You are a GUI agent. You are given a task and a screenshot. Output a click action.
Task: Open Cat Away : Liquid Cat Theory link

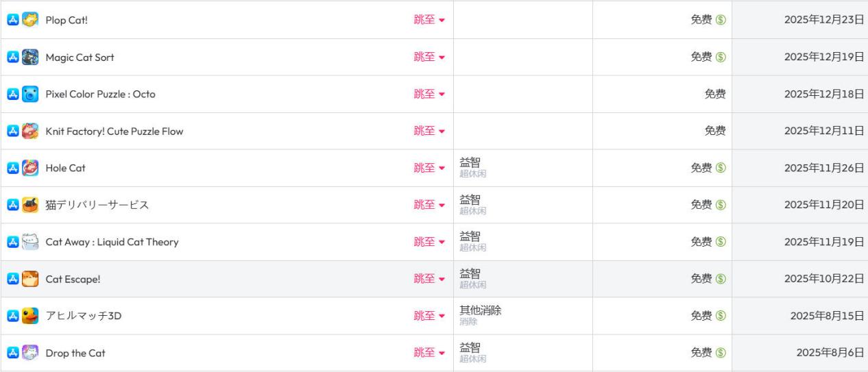point(112,242)
